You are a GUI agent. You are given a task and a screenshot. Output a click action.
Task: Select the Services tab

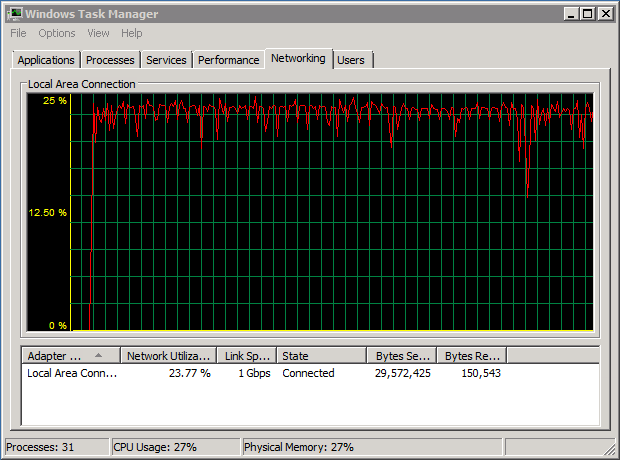click(x=166, y=60)
